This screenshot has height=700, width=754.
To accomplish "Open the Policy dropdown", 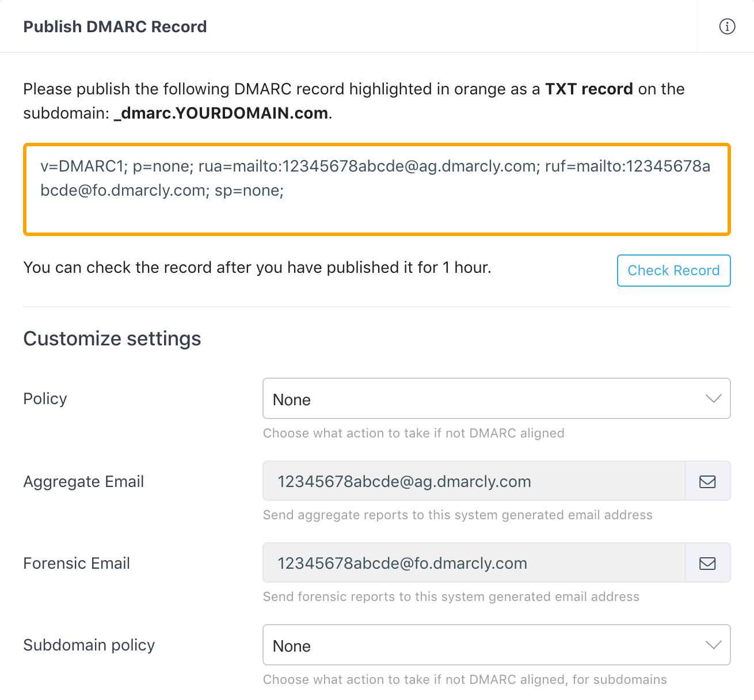I will [496, 398].
